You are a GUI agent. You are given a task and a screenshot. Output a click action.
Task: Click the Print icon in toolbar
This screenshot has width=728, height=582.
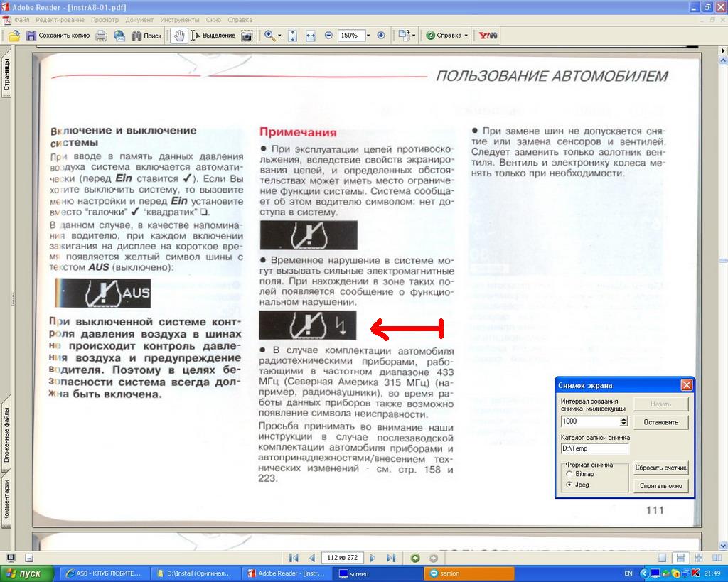pyautogui.click(x=102, y=36)
